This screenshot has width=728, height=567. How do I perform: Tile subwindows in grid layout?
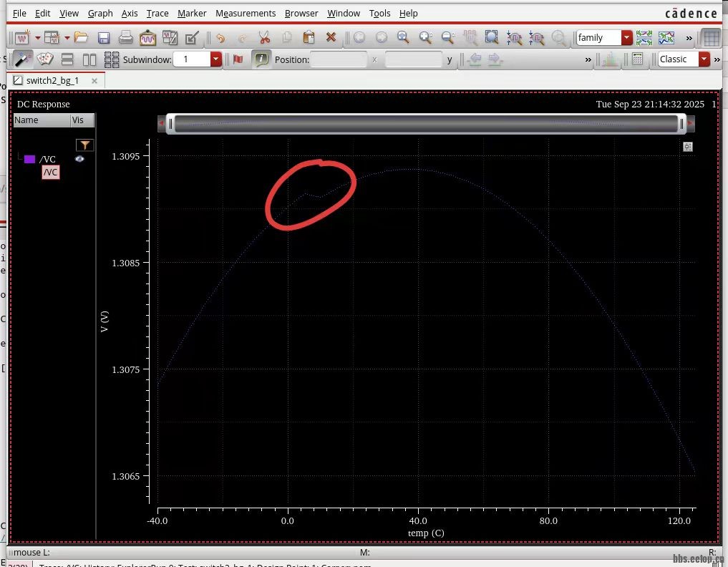click(112, 59)
